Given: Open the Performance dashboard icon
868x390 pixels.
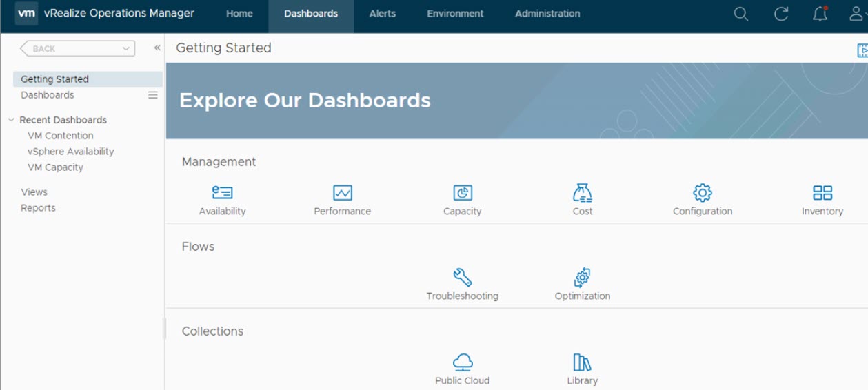Looking at the screenshot, I should click(342, 193).
